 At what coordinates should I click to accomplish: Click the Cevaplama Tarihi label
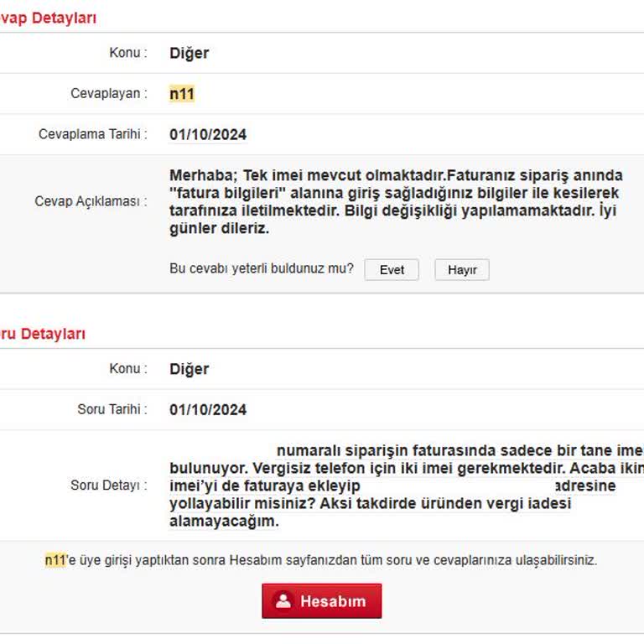92,134
